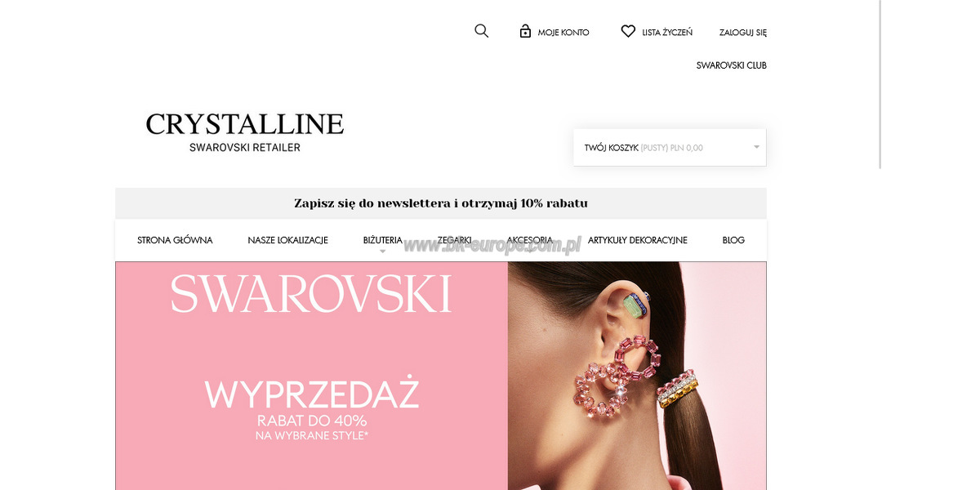The height and width of the screenshot is (490, 980).
Task: Open the Swarovski Club link
Action: [x=732, y=65]
